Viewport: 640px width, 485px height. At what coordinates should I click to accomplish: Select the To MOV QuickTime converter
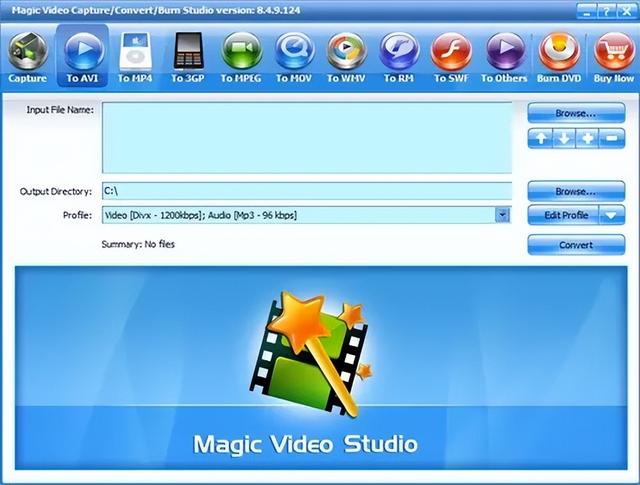tap(294, 57)
